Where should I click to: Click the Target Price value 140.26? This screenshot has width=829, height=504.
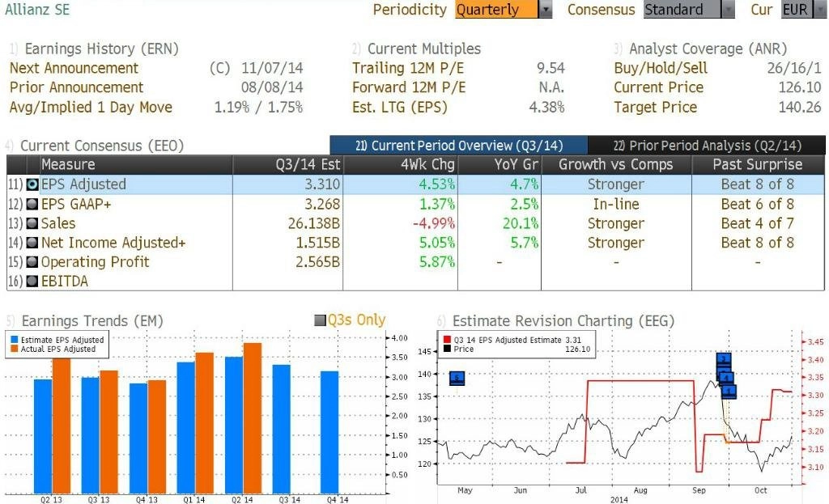tap(799, 108)
